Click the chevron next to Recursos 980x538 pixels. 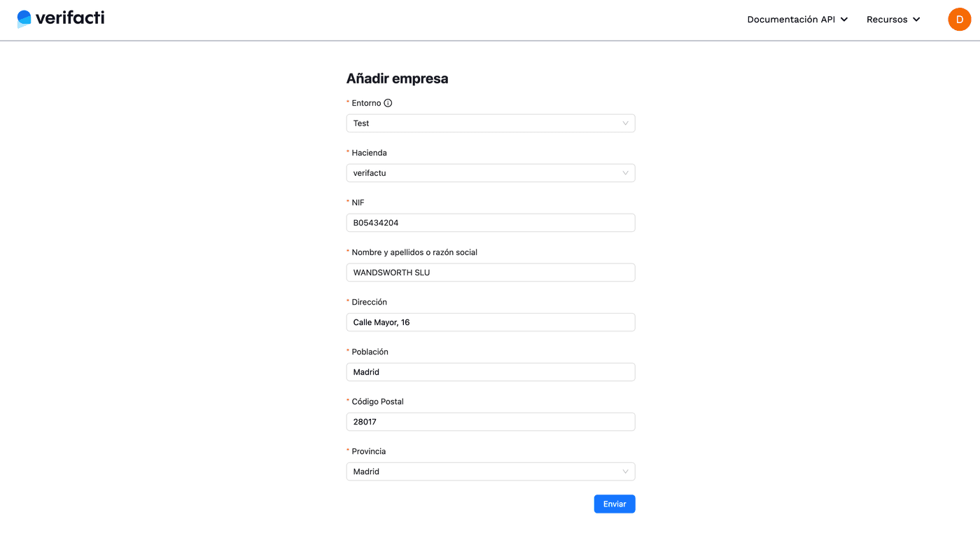(916, 20)
